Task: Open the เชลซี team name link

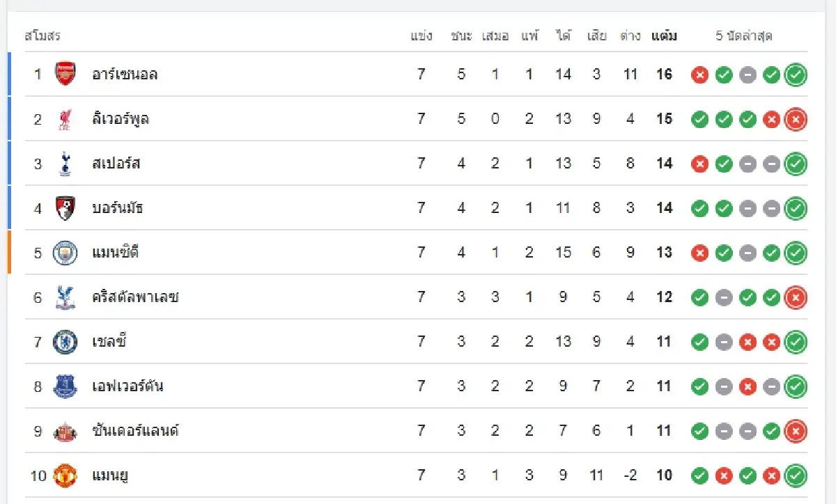Action: (109, 342)
